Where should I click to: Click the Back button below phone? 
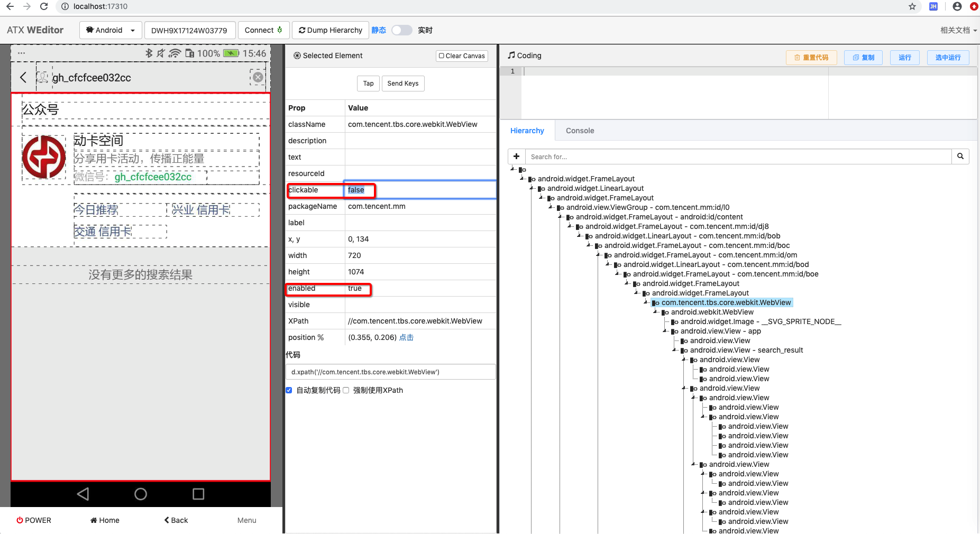click(x=176, y=520)
